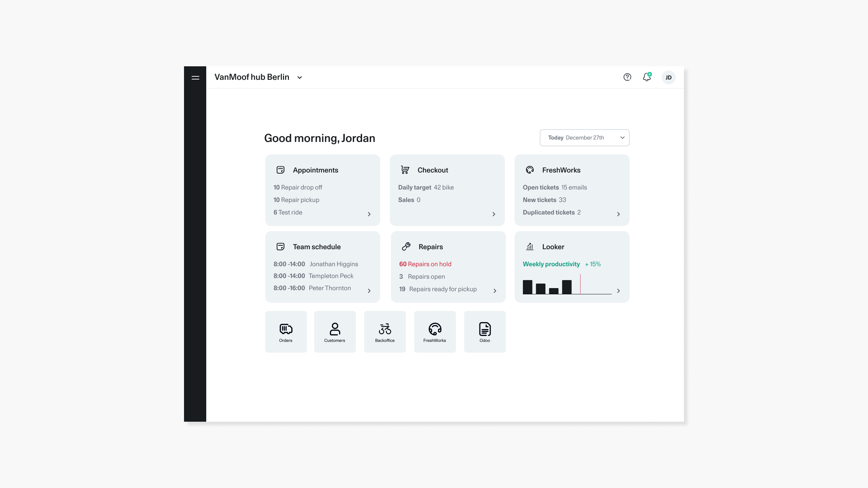The width and height of the screenshot is (868, 488).
Task: Select Templeton Peck schedule row
Action: [x=314, y=276]
